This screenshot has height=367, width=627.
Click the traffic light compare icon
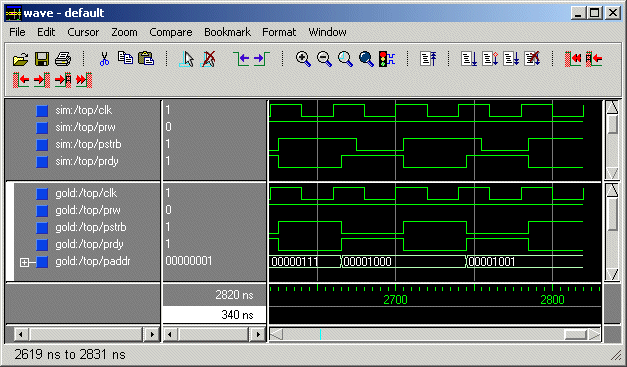click(x=387, y=59)
